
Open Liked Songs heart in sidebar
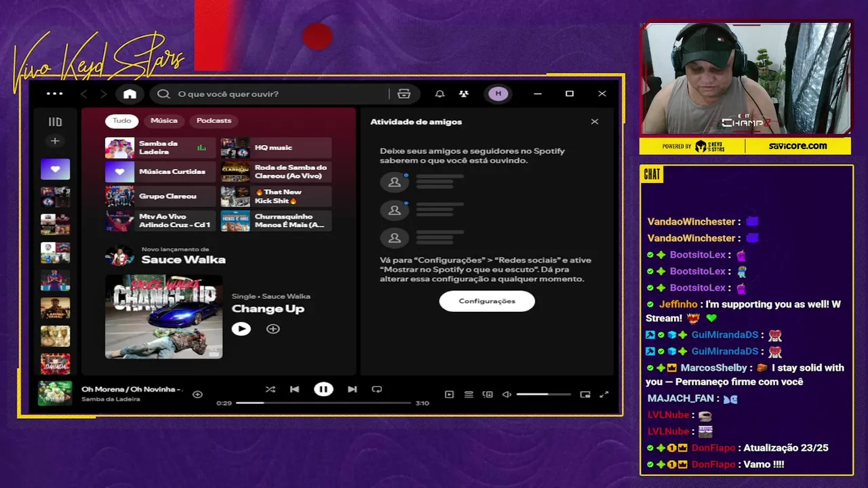coord(55,169)
